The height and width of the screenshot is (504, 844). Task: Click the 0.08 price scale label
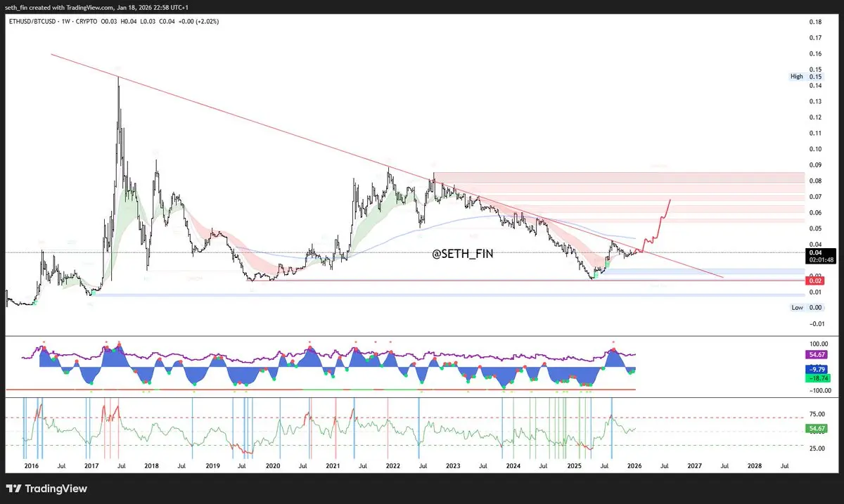[x=815, y=181]
